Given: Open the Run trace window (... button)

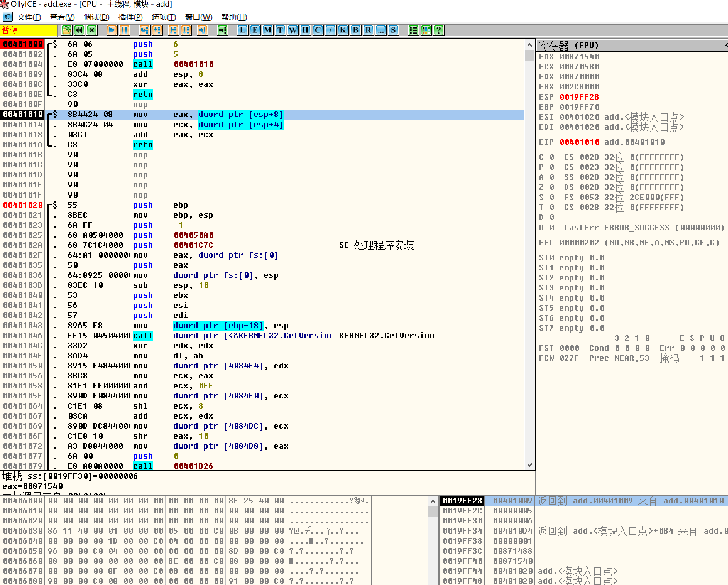Looking at the screenshot, I should click(x=380, y=30).
